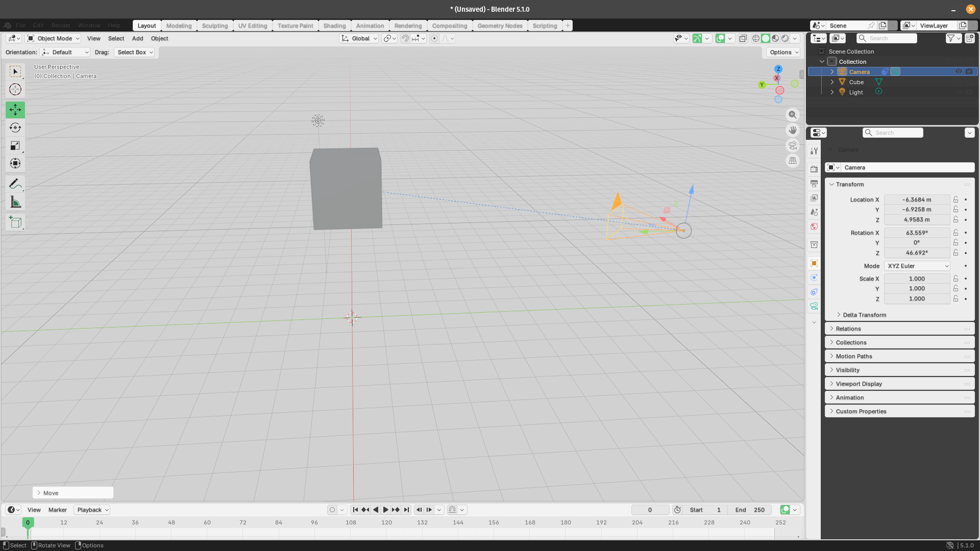This screenshot has height=551, width=980.
Task: Activate the Annotate pencil tool
Action: pos(15,184)
